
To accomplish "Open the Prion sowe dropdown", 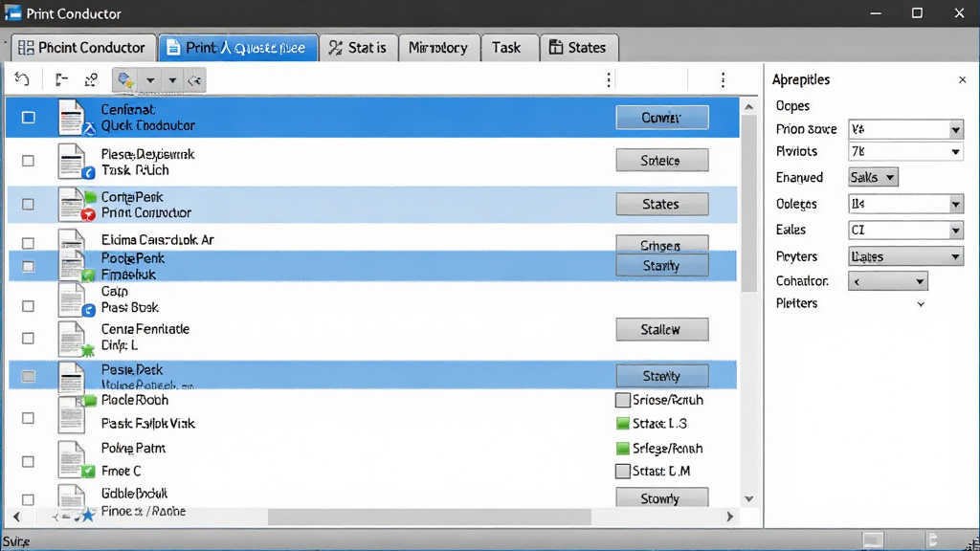I will [905, 129].
